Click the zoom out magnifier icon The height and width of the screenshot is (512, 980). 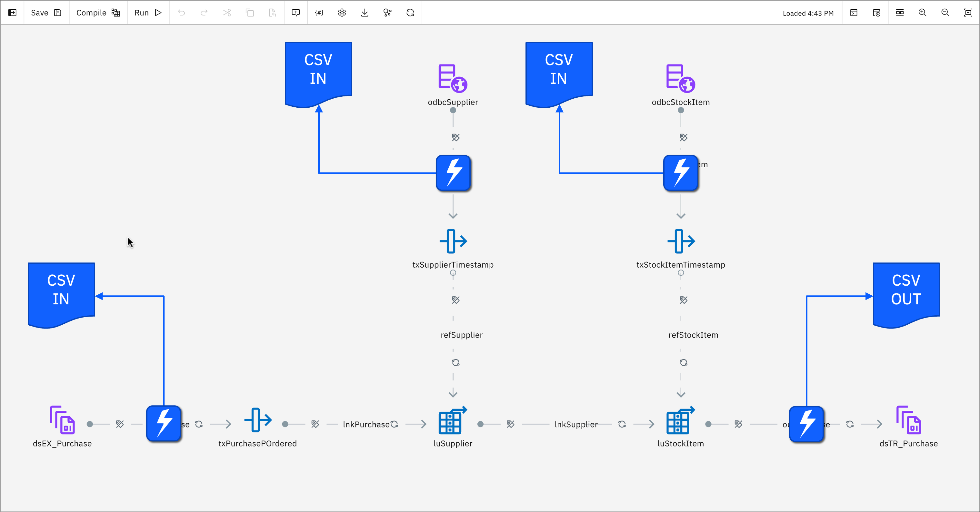click(x=945, y=13)
